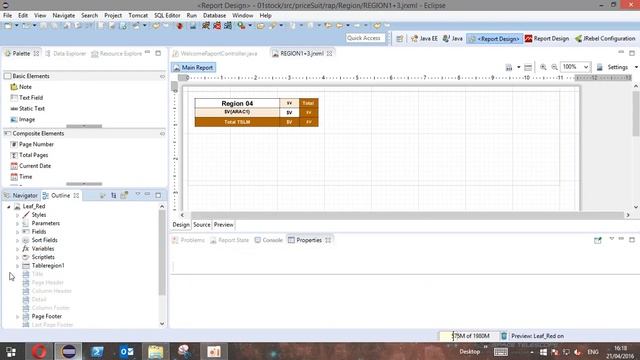Open the SQL Editor menu
Screen dimensions: 640x360
167,16
